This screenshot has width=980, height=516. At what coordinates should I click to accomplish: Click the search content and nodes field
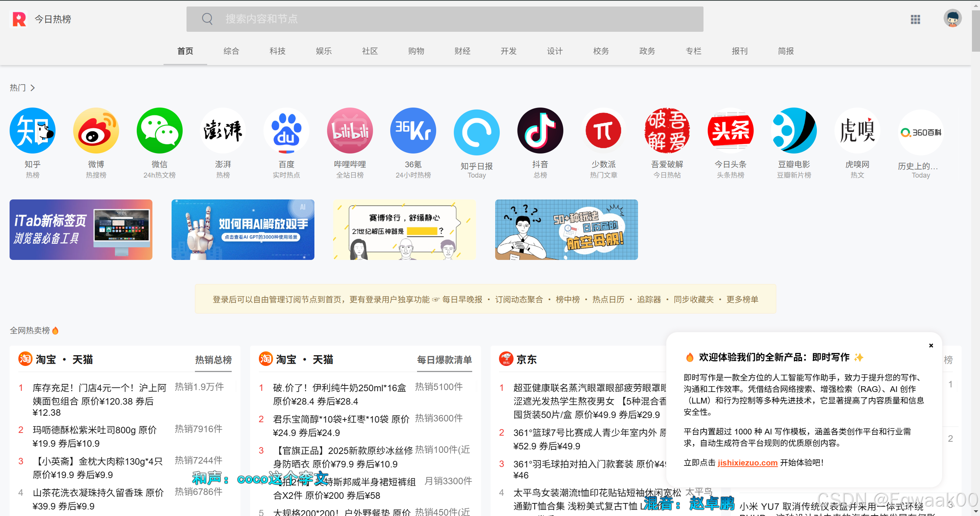444,19
